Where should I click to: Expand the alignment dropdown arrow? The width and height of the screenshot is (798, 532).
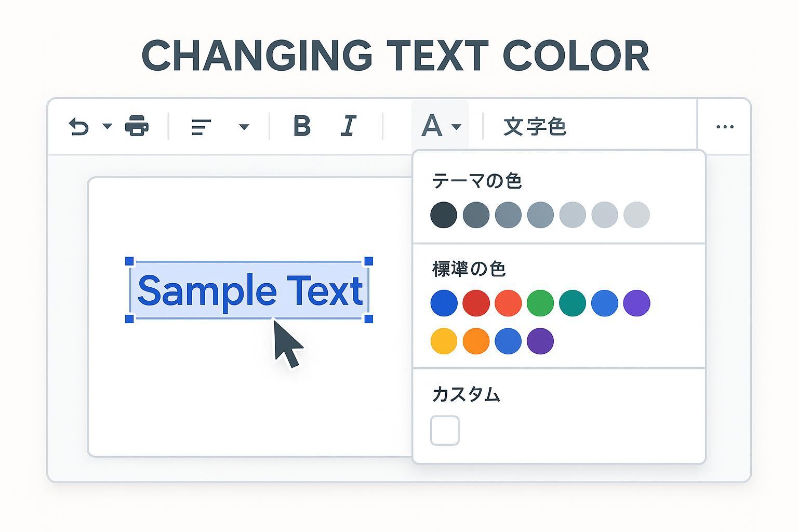click(244, 126)
